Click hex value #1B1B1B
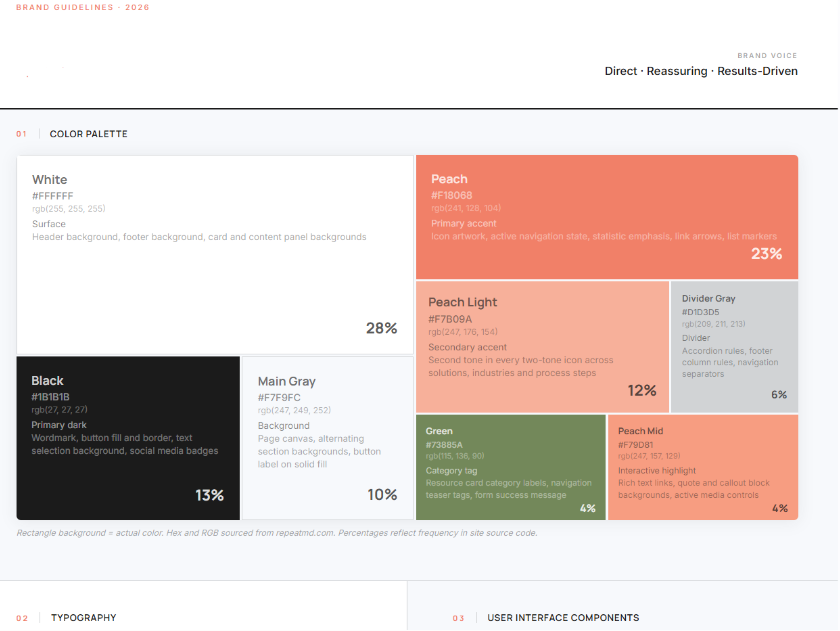The image size is (840, 631). pos(50,397)
